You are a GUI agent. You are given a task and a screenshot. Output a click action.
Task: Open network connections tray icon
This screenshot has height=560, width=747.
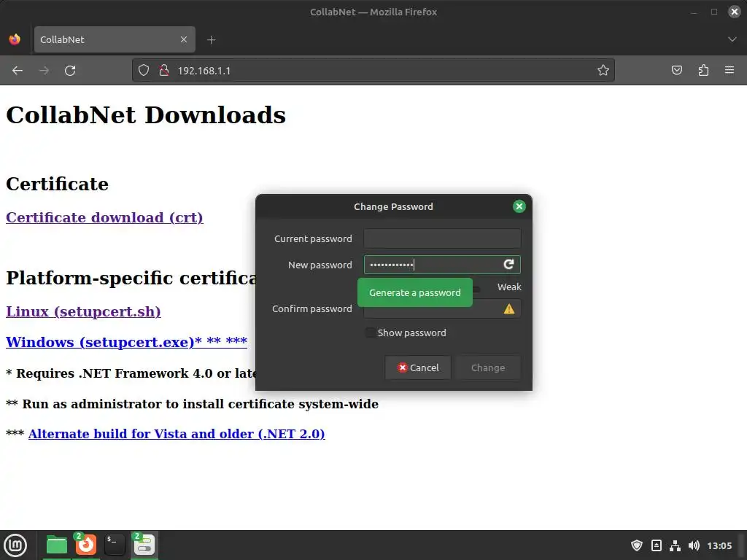click(x=675, y=545)
